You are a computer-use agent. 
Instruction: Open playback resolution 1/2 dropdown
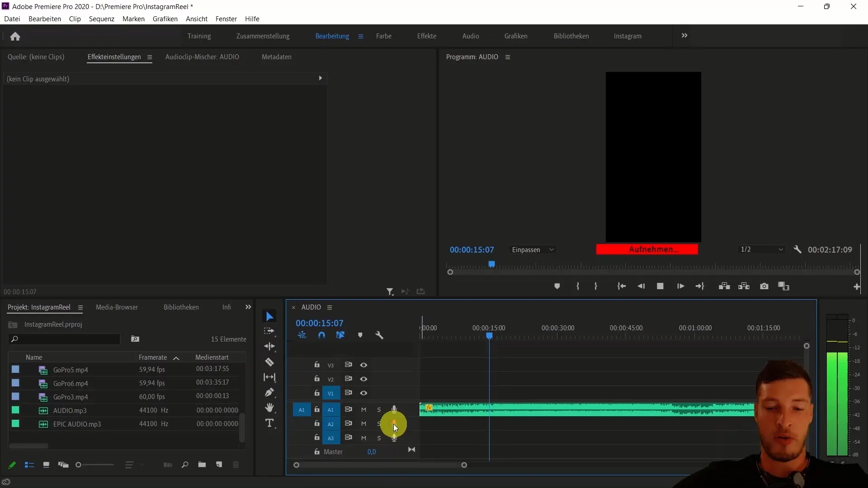tap(762, 249)
